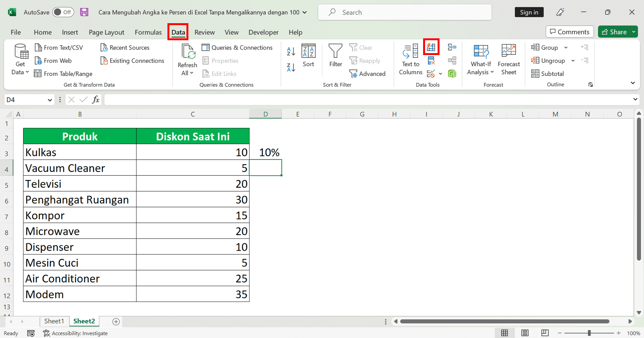Expand the Group dropdown arrow
The width and height of the screenshot is (644, 338).
566,48
